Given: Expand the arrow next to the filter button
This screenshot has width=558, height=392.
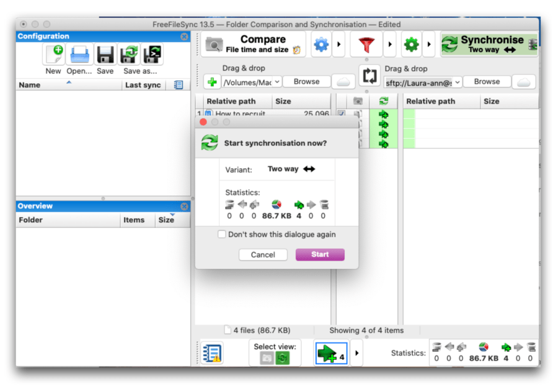Looking at the screenshot, I should [389, 44].
